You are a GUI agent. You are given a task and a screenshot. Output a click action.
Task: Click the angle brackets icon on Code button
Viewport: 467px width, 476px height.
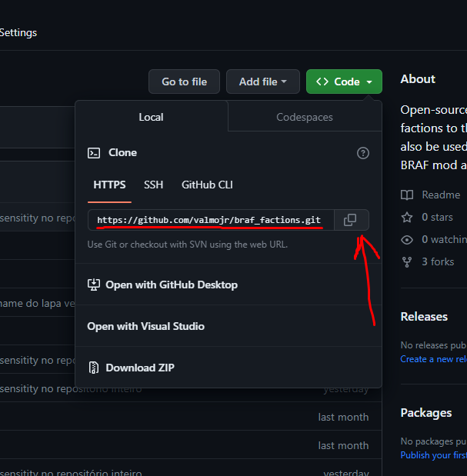point(322,82)
